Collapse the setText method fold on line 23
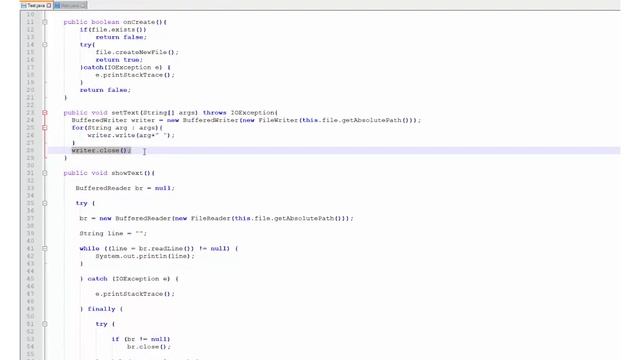 pyautogui.click(x=44, y=113)
